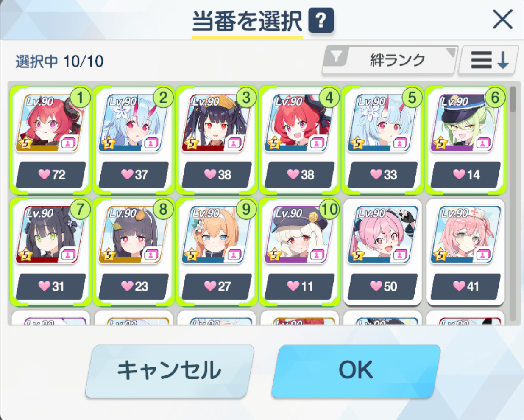Click the heart bond 41 label
The width and height of the screenshot is (524, 420).
(x=465, y=286)
